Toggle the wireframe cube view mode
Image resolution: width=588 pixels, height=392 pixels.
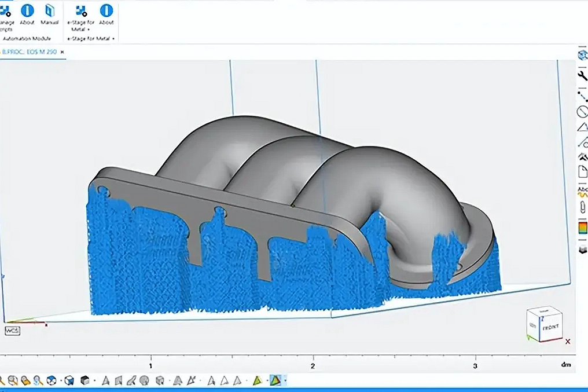pyautogui.click(x=69, y=380)
